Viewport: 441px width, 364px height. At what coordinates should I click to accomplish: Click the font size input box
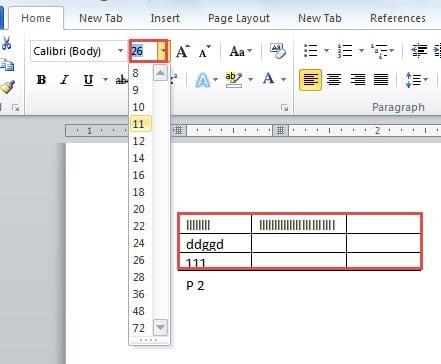coord(144,51)
